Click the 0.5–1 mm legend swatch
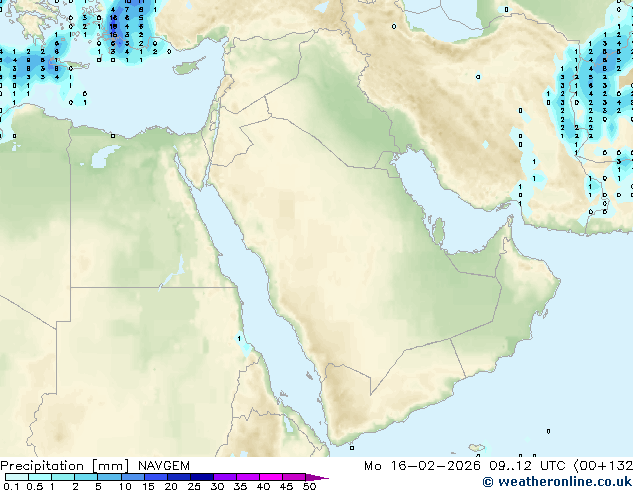The width and height of the screenshot is (634, 490). tap(40, 477)
